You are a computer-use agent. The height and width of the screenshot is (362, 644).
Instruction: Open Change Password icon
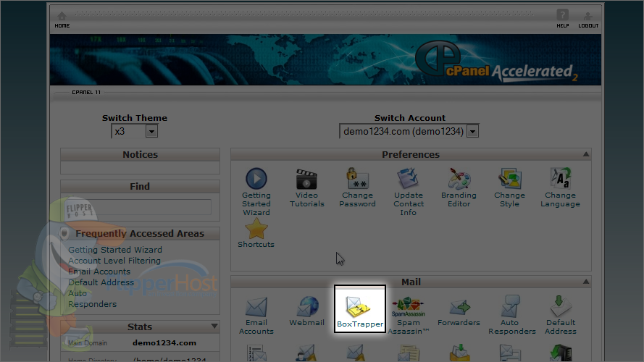357,179
